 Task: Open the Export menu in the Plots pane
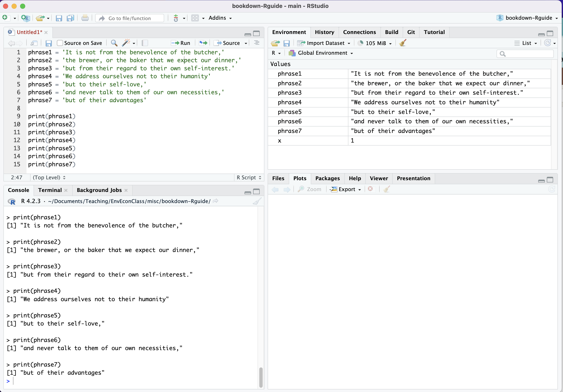click(346, 189)
